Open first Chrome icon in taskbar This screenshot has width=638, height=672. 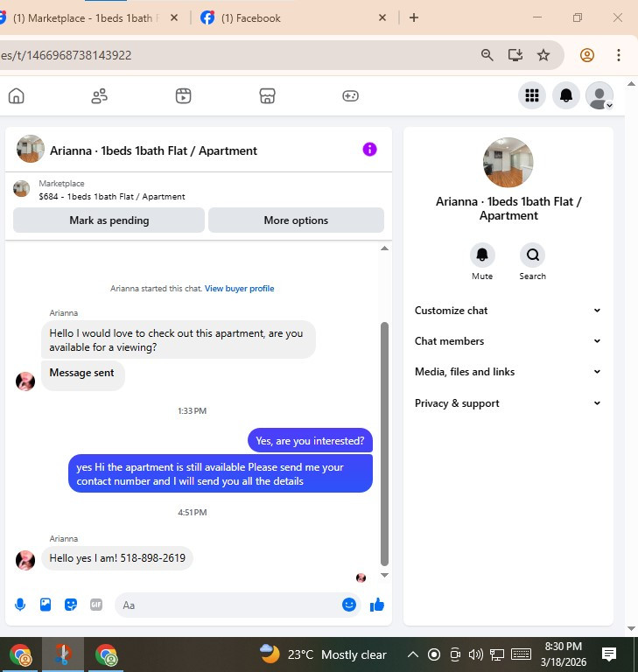click(x=20, y=654)
